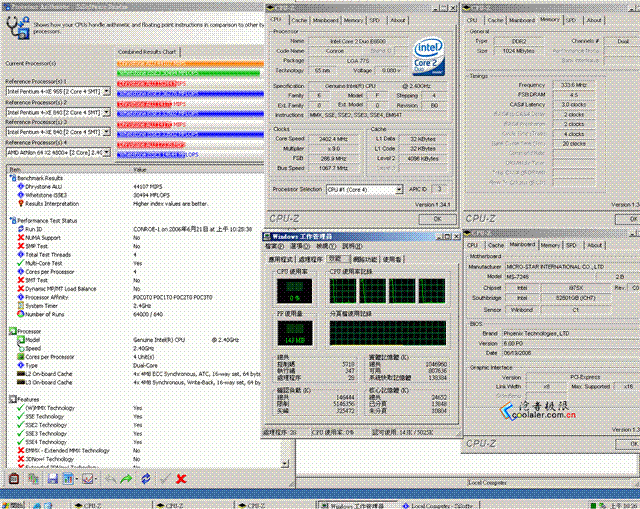The height and width of the screenshot is (509, 640).
Task: Click the Number of Runs colored circle icon
Action: pos(20,314)
